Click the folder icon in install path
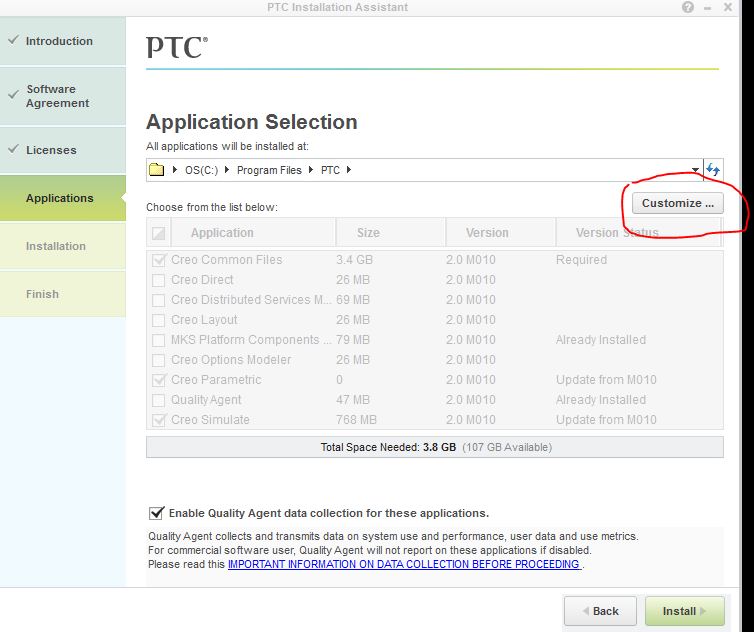 [156, 170]
